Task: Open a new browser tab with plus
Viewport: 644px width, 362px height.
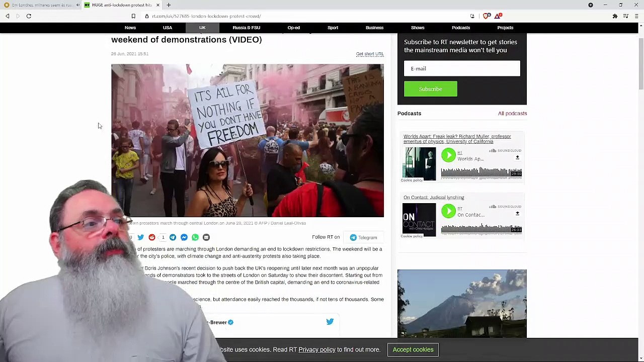Action: [x=169, y=5]
